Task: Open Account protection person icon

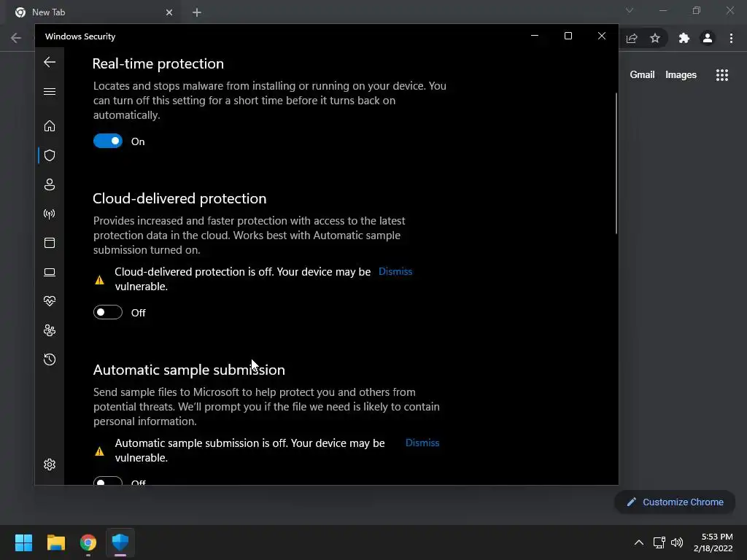Action: [x=50, y=184]
